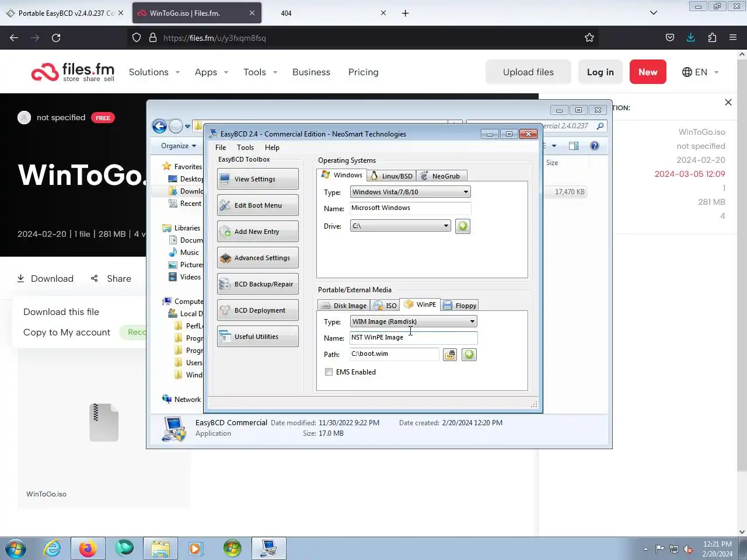
Task: Click Share on the files.fm page
Action: (x=111, y=279)
